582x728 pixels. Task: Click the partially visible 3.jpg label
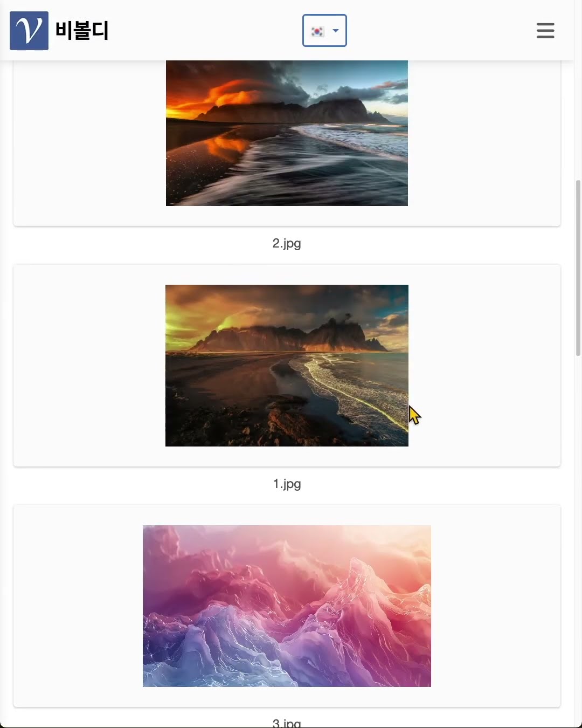tap(287, 723)
